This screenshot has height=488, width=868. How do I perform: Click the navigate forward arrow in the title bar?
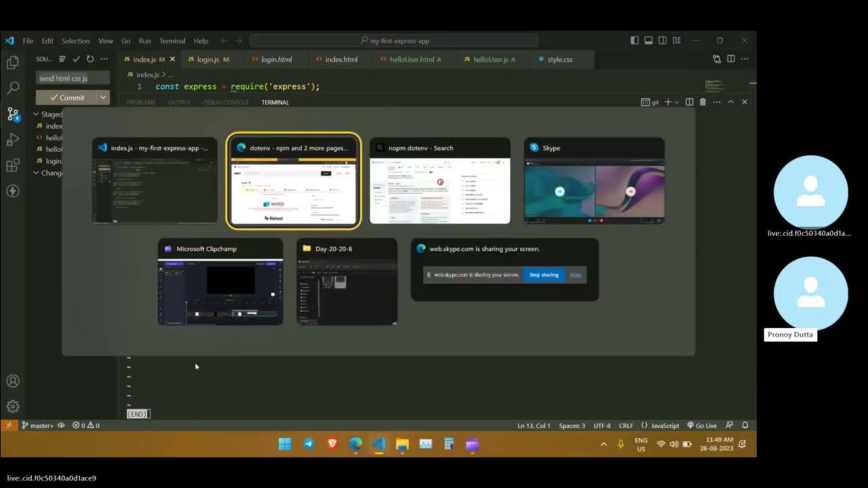point(239,41)
